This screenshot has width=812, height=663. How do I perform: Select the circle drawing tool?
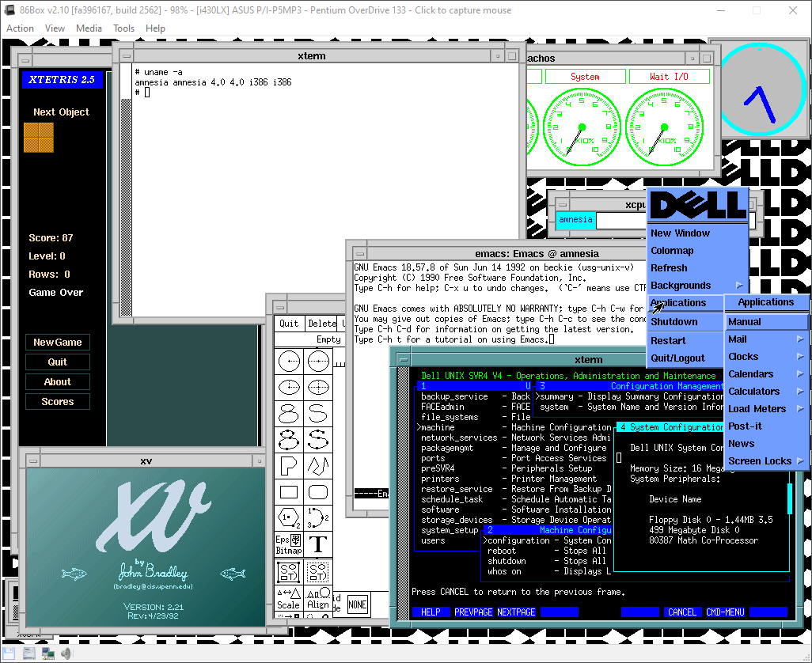(x=290, y=361)
